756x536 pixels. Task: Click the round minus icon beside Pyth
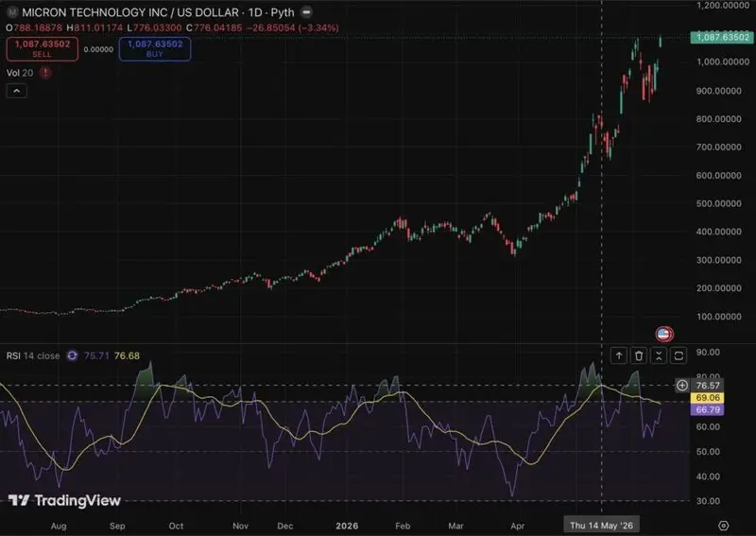306,12
